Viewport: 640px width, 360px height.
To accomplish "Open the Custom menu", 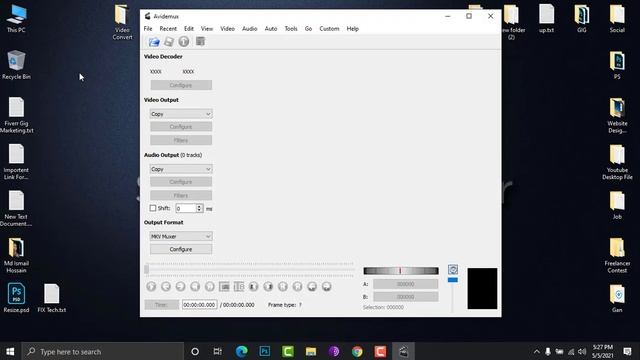I will (x=329, y=29).
